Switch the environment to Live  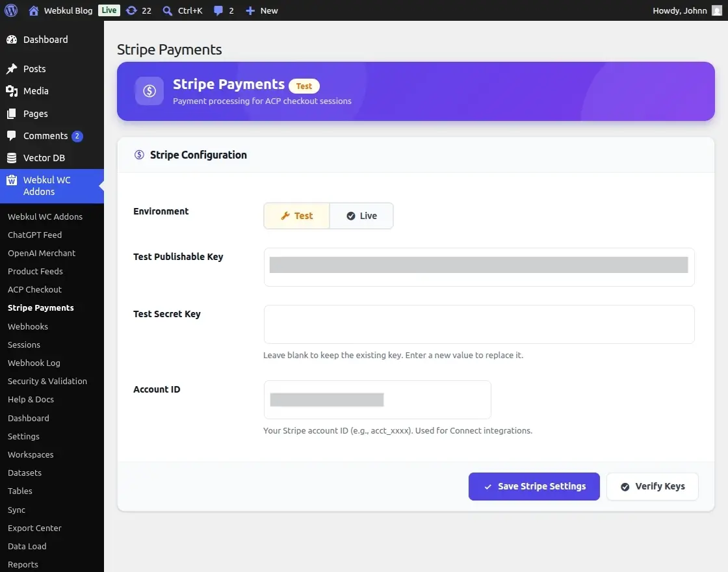(361, 216)
